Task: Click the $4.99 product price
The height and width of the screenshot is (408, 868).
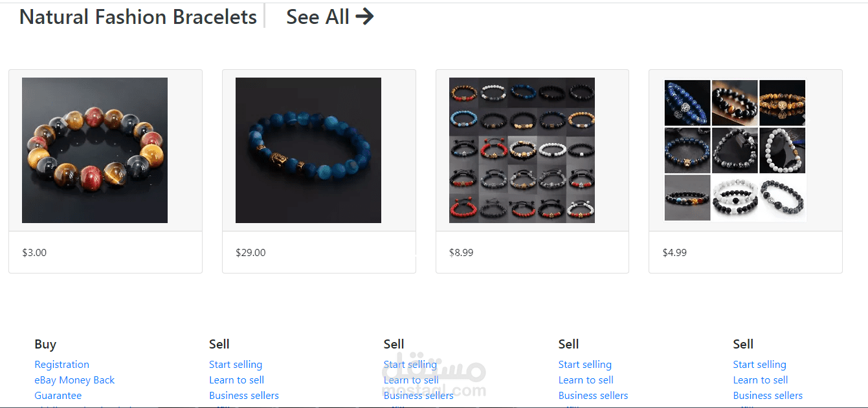Action: (x=674, y=253)
